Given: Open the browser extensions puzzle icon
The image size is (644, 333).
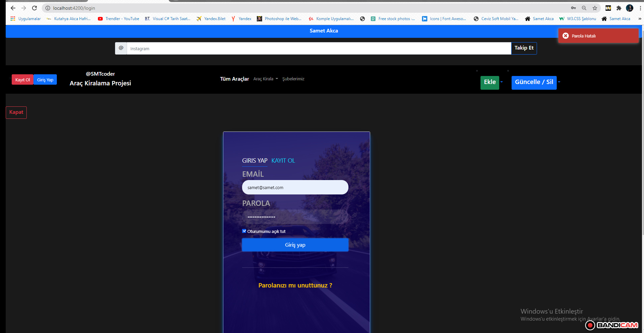Looking at the screenshot, I should 619,8.
